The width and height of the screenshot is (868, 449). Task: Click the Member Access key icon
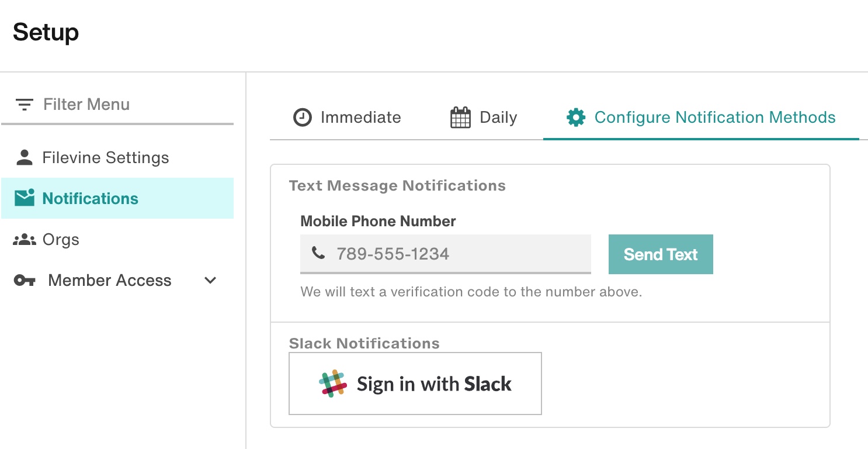point(25,281)
